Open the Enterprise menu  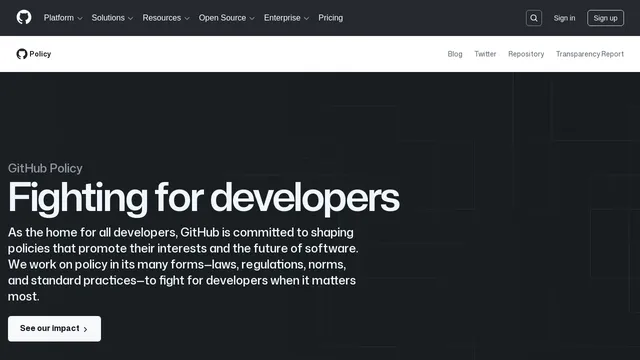[286, 18]
